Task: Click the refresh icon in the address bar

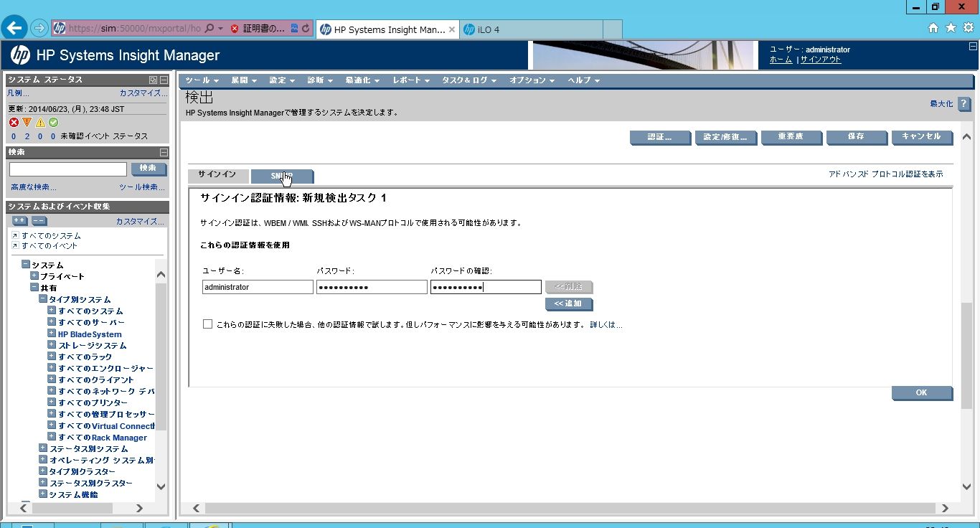Action: [306, 29]
